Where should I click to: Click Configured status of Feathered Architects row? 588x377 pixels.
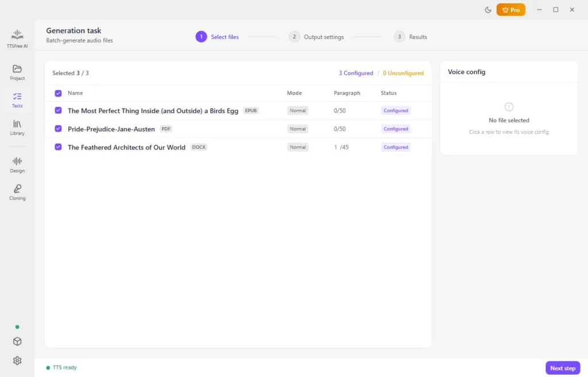click(x=396, y=147)
